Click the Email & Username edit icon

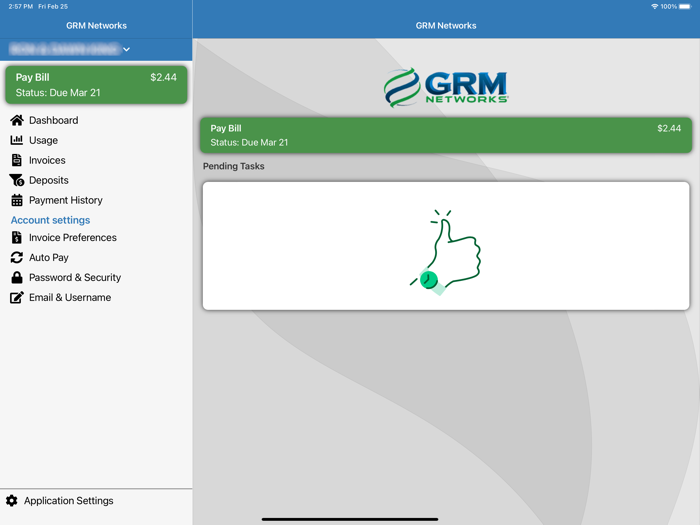[x=17, y=297]
